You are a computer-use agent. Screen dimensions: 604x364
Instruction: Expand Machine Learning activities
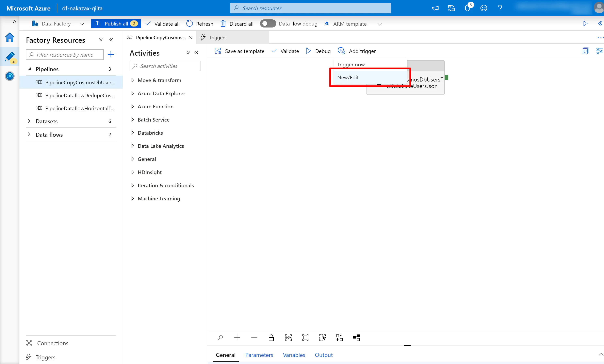coord(133,199)
